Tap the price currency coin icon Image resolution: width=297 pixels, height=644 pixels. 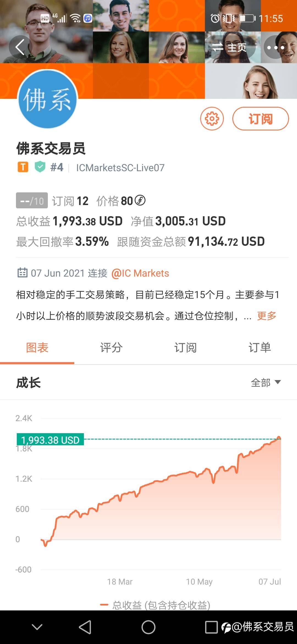click(140, 200)
